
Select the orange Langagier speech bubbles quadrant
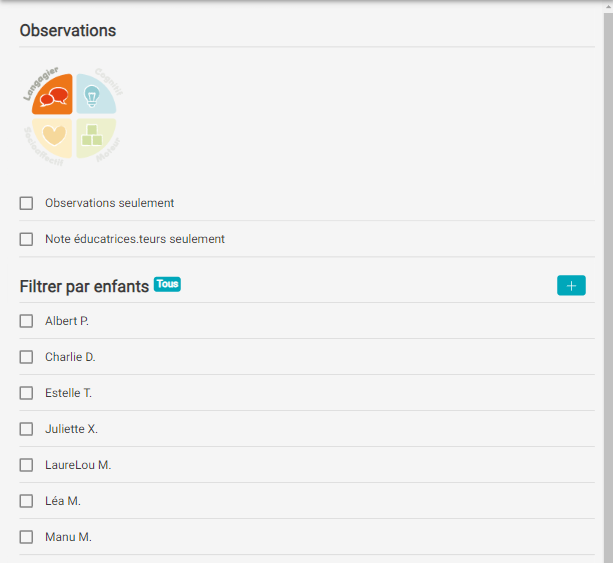click(x=52, y=94)
